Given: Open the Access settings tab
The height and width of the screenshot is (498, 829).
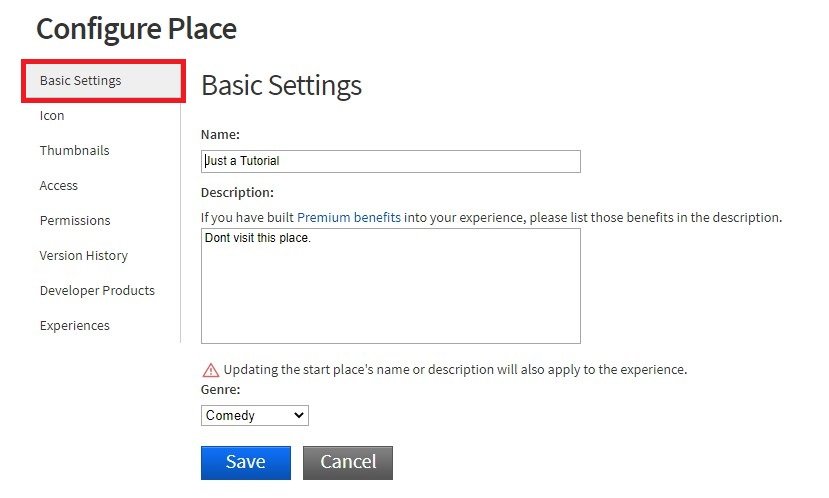Looking at the screenshot, I should [x=59, y=186].
